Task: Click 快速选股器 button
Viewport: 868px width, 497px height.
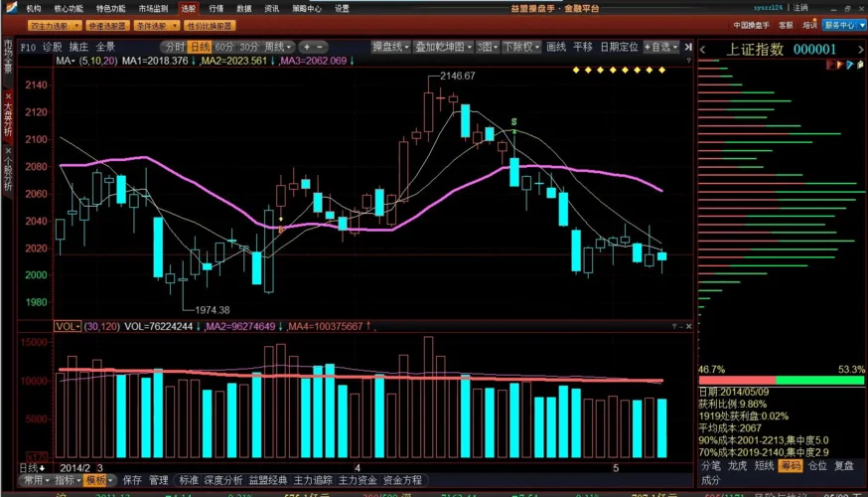Action: point(107,26)
